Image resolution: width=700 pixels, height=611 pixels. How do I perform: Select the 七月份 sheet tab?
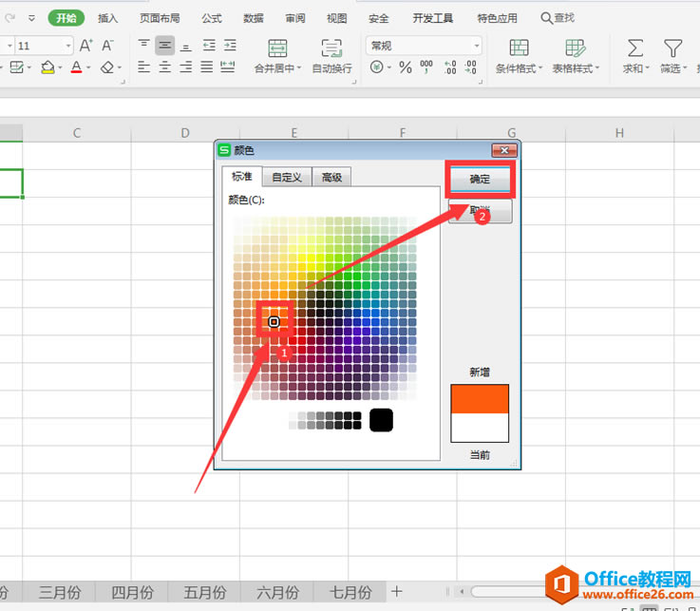click(x=350, y=593)
